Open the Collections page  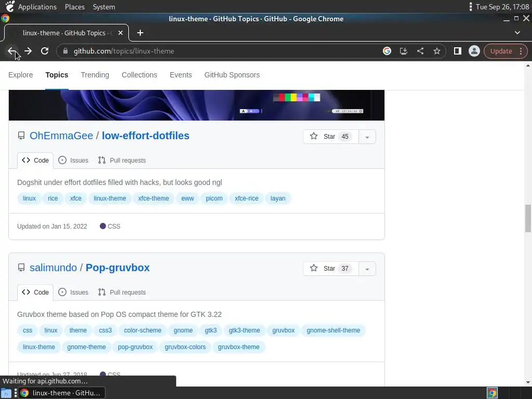[139, 75]
